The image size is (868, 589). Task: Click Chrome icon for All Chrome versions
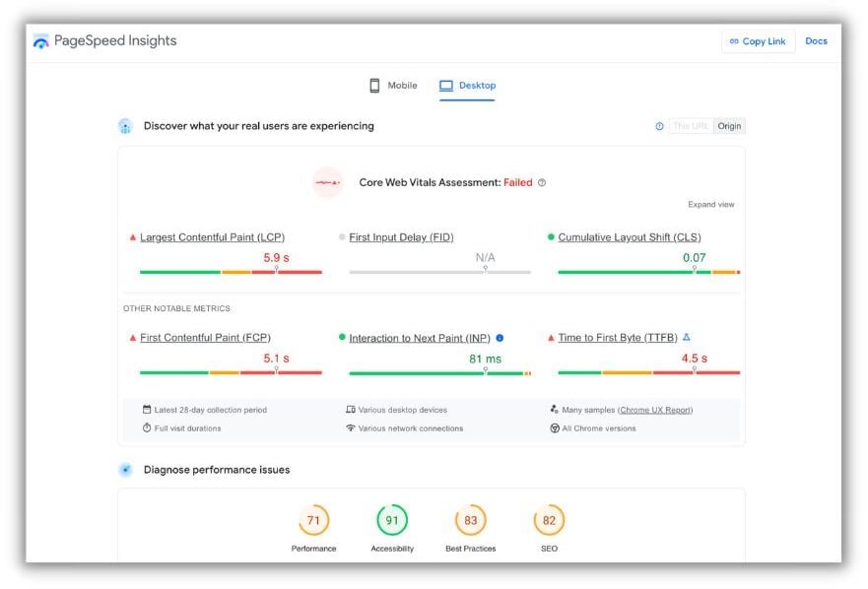(554, 428)
